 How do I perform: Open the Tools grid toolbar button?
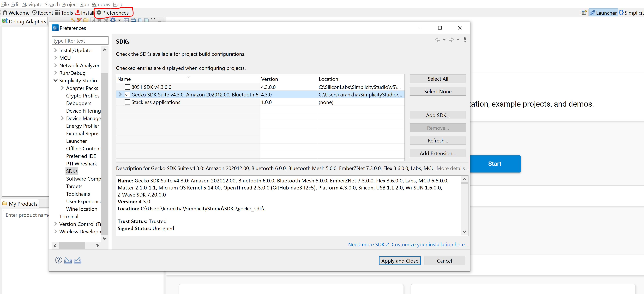(x=64, y=13)
